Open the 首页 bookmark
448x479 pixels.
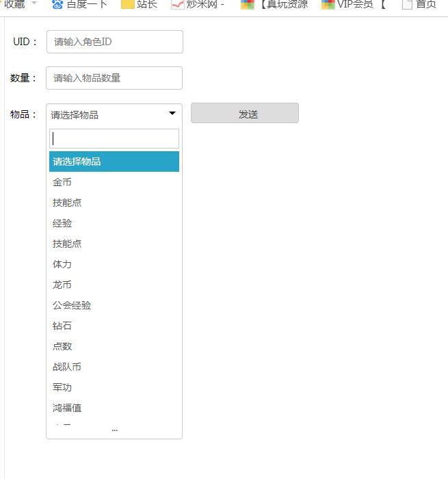(x=419, y=4)
